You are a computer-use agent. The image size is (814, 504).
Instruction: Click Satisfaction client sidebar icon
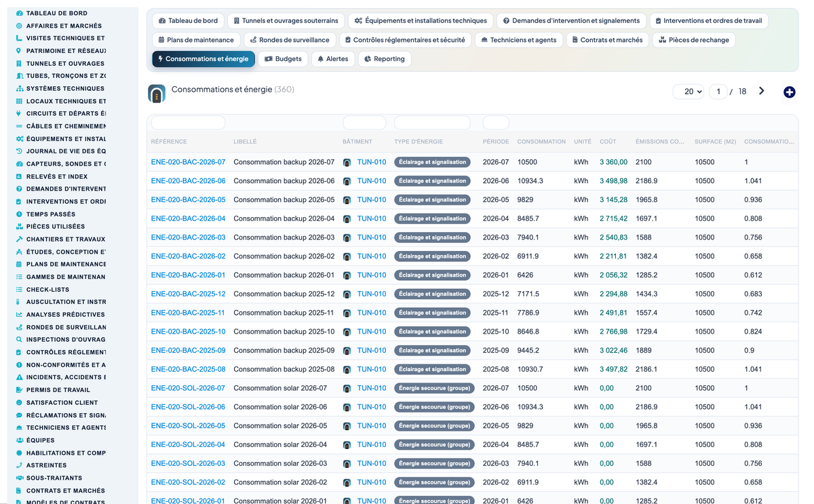click(19, 402)
